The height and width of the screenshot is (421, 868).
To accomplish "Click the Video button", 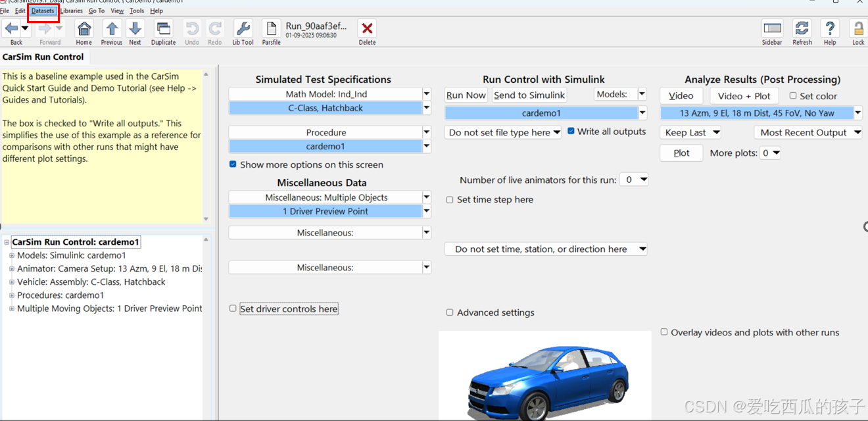I will [681, 96].
